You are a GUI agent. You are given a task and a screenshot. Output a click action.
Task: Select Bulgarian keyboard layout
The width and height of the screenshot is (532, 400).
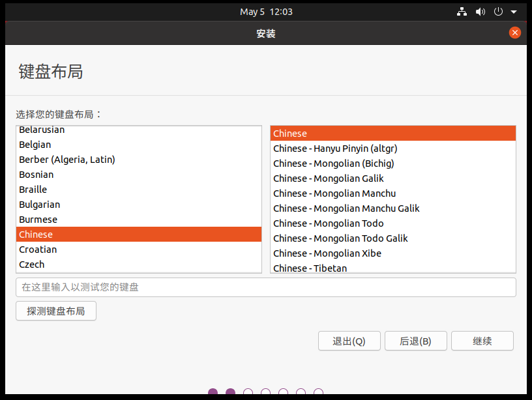[139, 205]
